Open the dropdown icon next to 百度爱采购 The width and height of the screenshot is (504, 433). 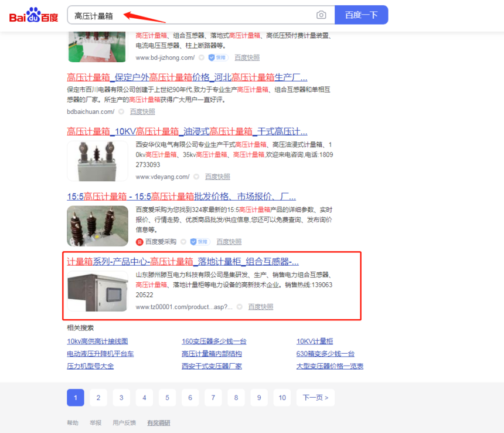(x=183, y=242)
